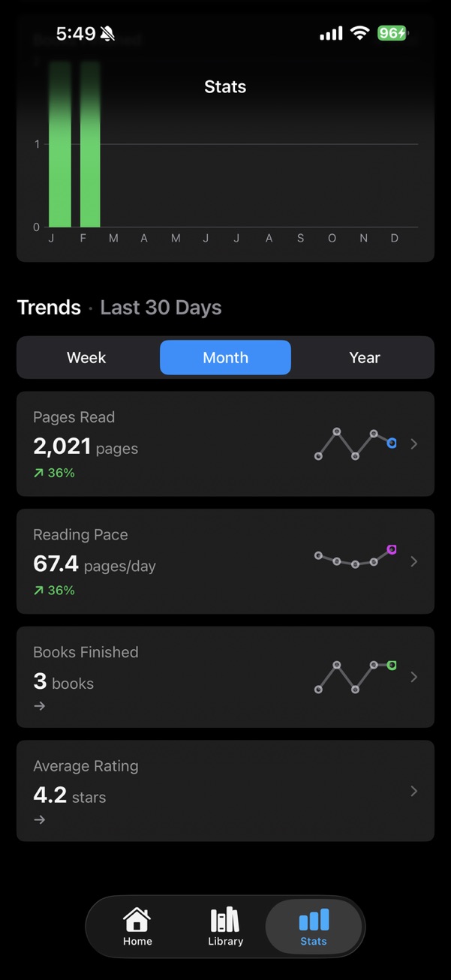Screen dimensions: 451x980
Task: Switch to the Year trends view
Action: tap(364, 357)
